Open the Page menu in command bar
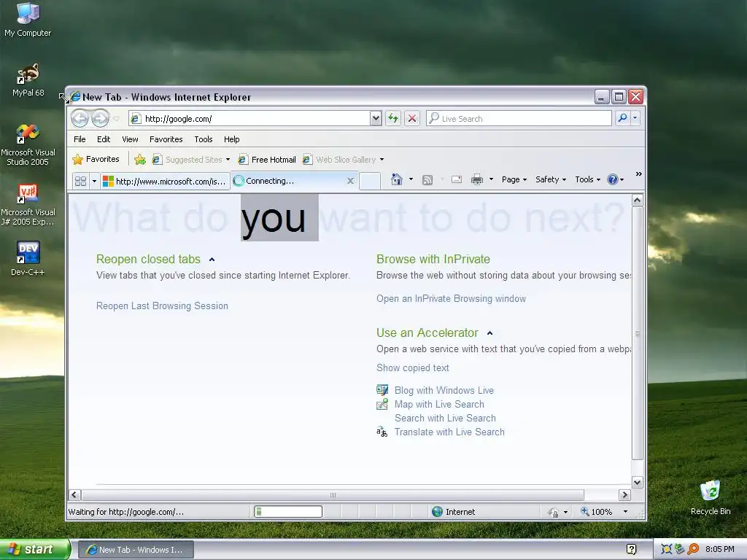Viewport: 747px width, 560px height. 514,179
